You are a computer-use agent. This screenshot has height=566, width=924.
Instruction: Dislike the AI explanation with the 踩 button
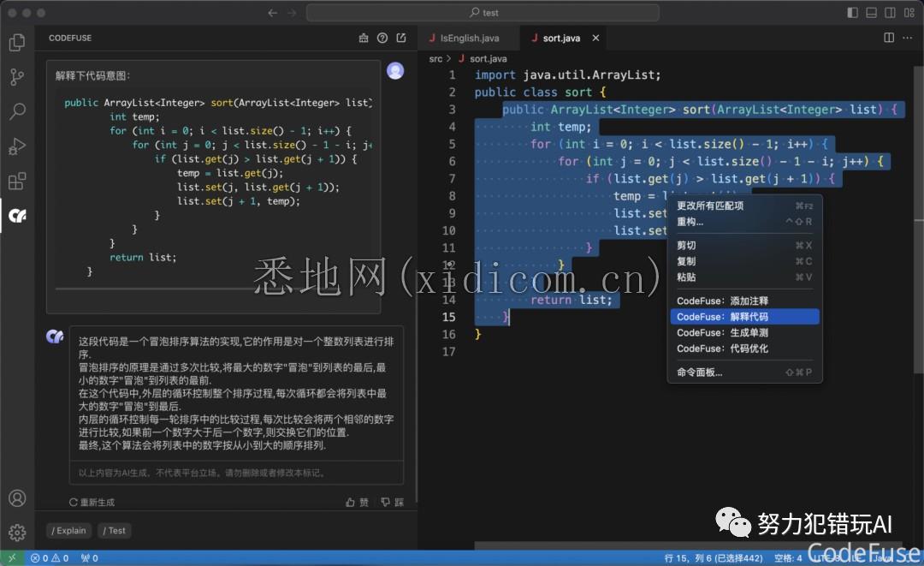tap(391, 503)
